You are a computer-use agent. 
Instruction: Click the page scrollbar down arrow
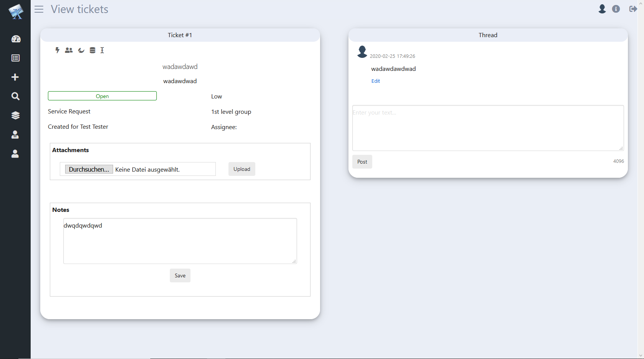[641, 356]
